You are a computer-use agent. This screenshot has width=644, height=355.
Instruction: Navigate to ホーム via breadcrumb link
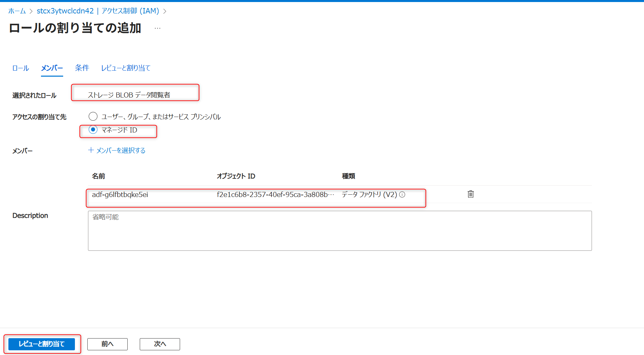(x=16, y=11)
